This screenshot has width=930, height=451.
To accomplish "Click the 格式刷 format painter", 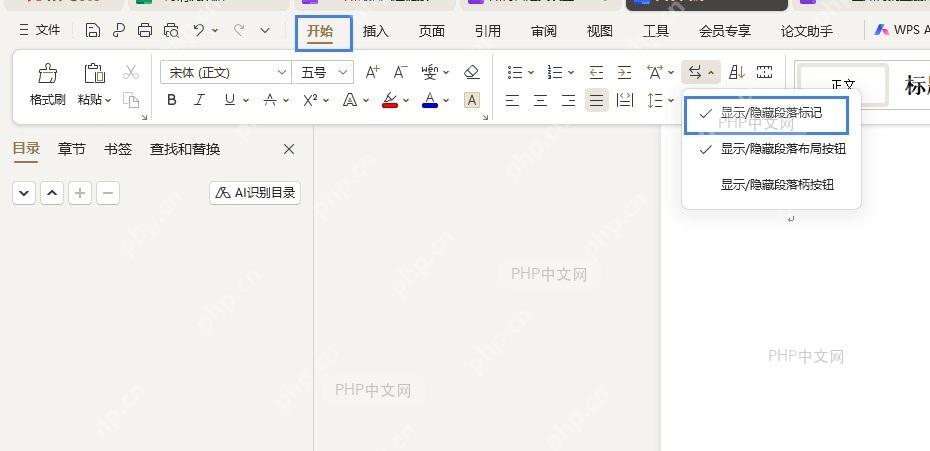I will click(x=47, y=86).
